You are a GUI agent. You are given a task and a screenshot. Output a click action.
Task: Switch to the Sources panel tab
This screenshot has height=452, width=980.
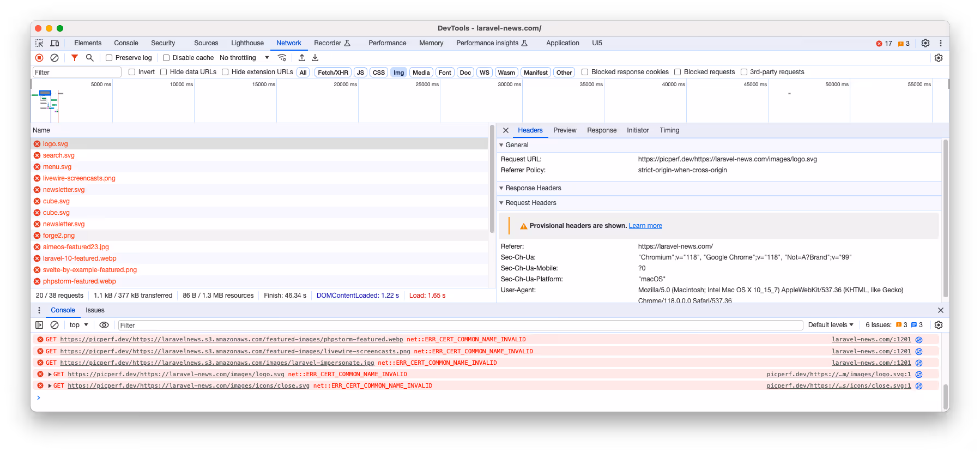coord(206,43)
